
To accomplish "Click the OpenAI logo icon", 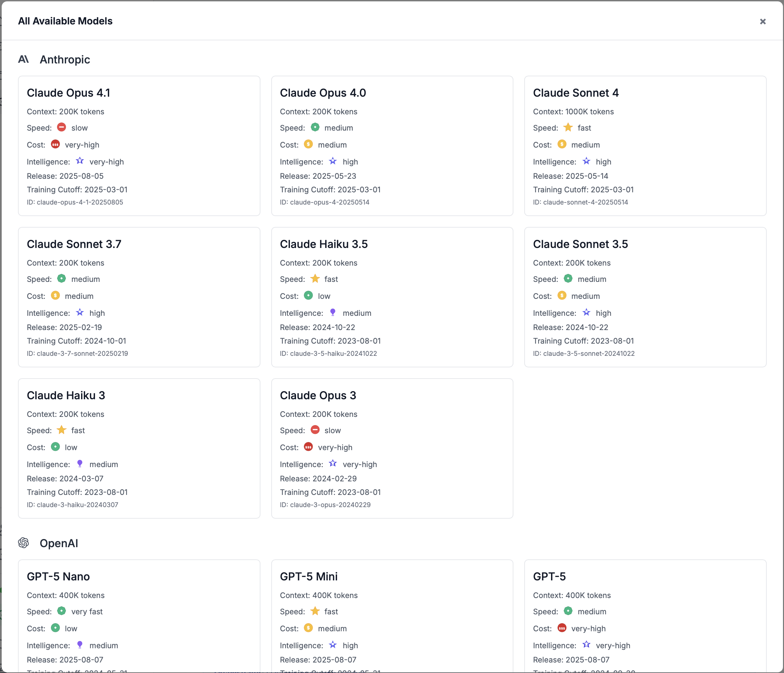I will [24, 543].
